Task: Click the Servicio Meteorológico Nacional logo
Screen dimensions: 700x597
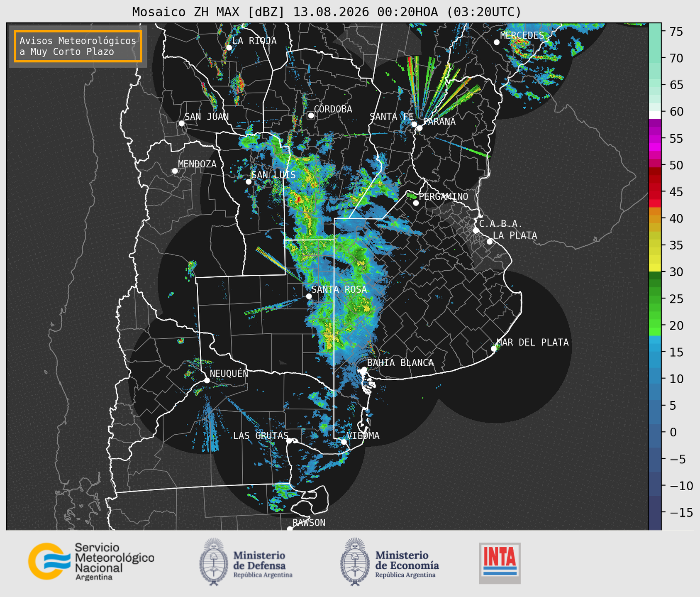Action: tap(91, 561)
